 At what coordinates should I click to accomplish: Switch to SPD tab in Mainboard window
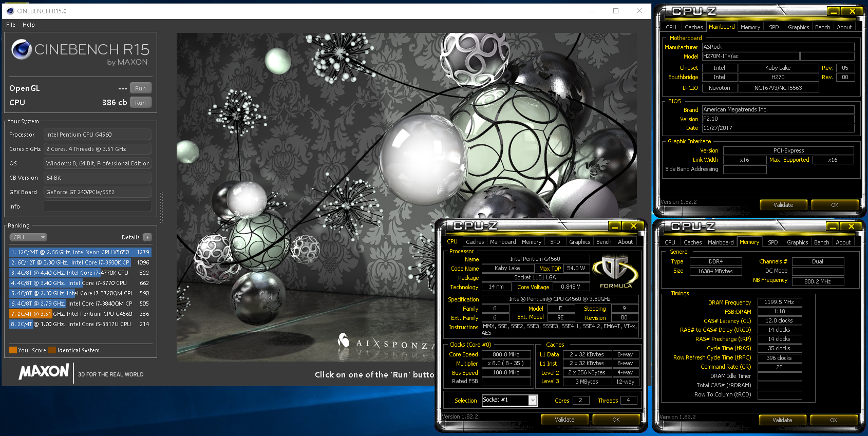(774, 27)
